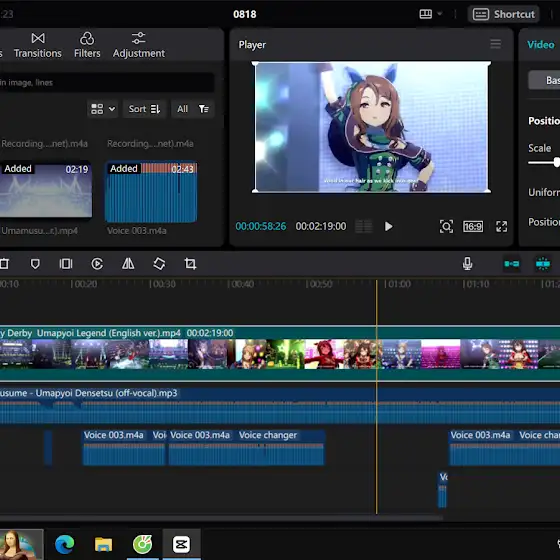This screenshot has width=560, height=560.
Task: Click the preview zoom-to-fit icon
Action: point(446,226)
